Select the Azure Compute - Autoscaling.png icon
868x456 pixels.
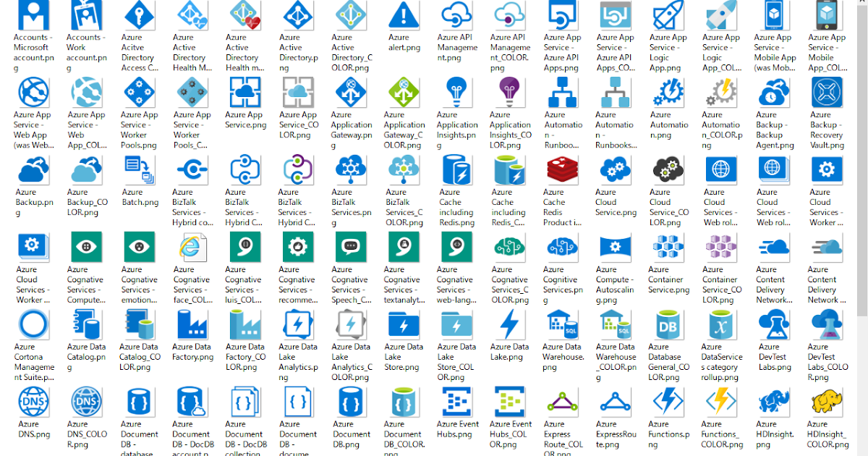pos(616,247)
